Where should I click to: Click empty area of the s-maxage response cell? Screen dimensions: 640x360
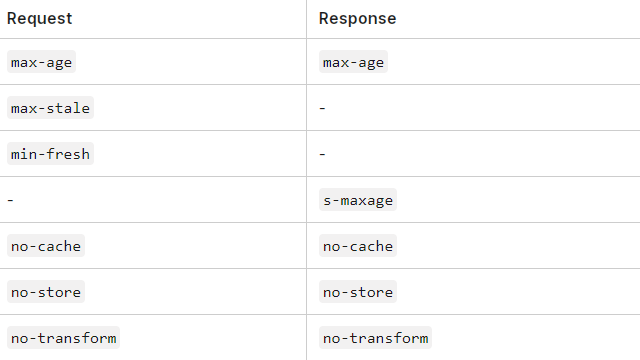[x=518, y=200]
